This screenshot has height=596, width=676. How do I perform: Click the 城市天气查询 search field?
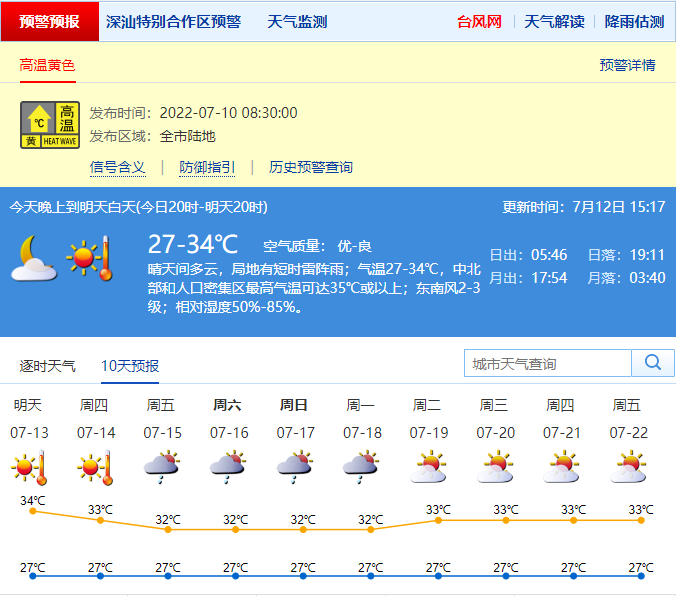click(548, 363)
